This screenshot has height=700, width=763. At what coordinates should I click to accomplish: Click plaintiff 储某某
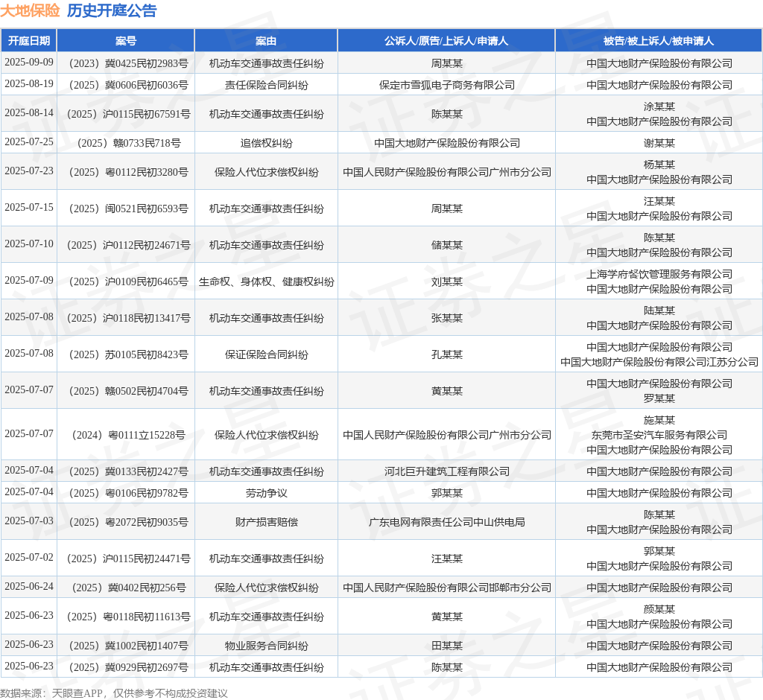click(x=447, y=245)
